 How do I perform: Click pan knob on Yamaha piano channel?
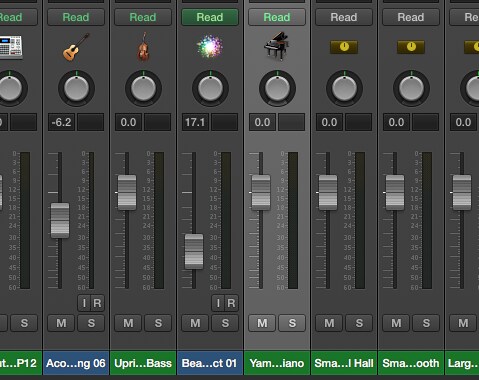[277, 88]
